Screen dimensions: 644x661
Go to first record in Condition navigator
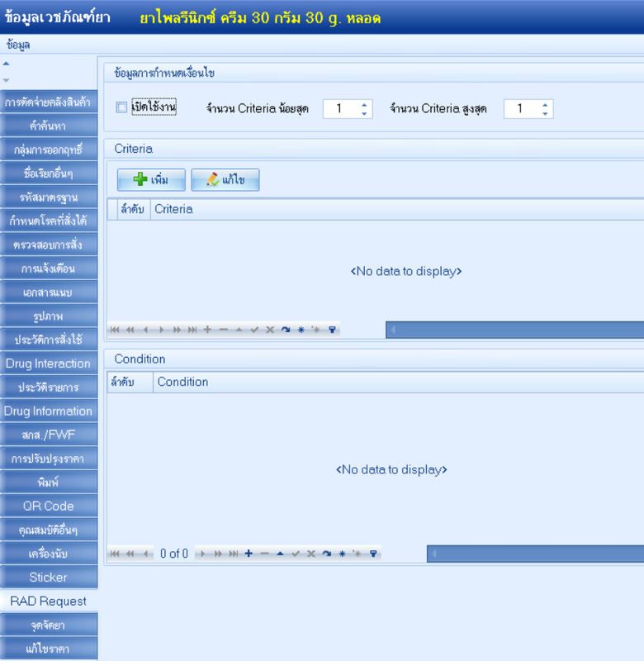click(115, 554)
